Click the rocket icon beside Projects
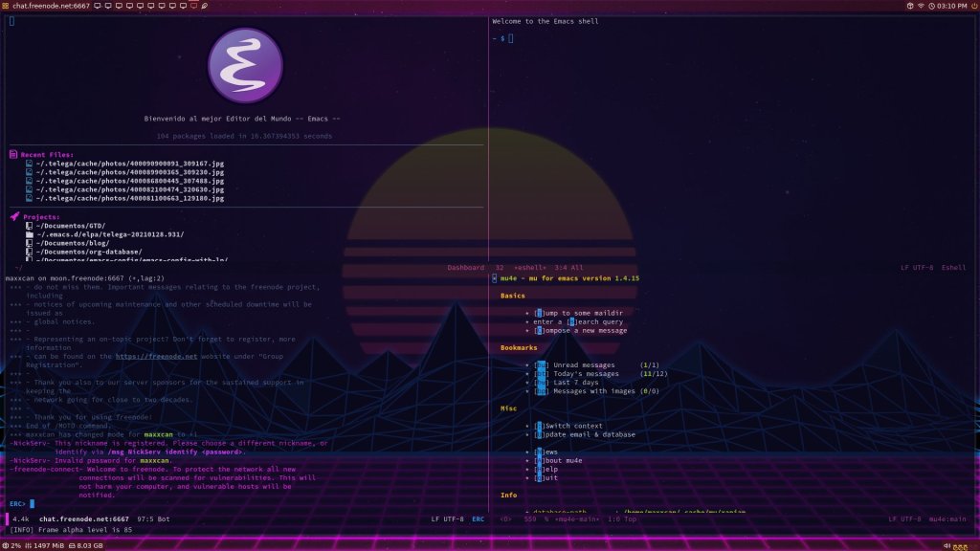Screen dimensions: 980x551 point(14,217)
